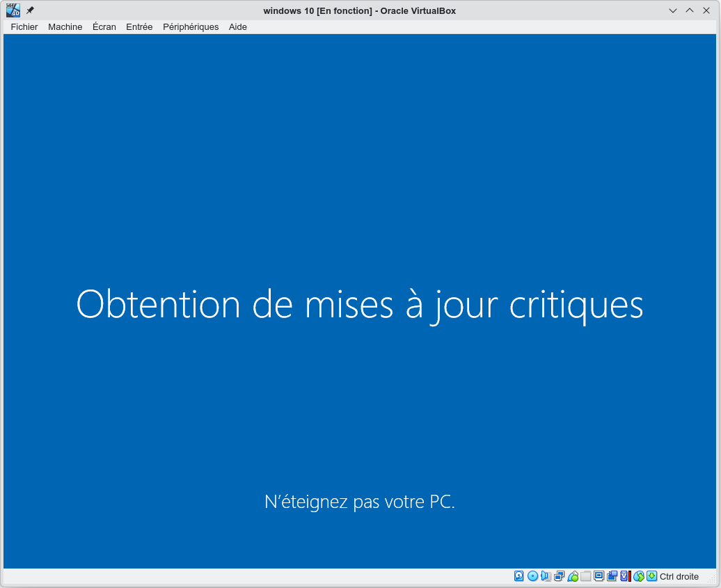Click the audio speaker status icon
The width and height of the screenshot is (721, 588).
coord(546,576)
